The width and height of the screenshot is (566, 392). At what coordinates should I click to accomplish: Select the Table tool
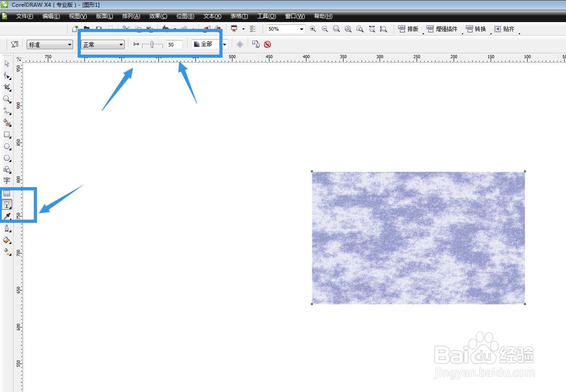(x=7, y=193)
